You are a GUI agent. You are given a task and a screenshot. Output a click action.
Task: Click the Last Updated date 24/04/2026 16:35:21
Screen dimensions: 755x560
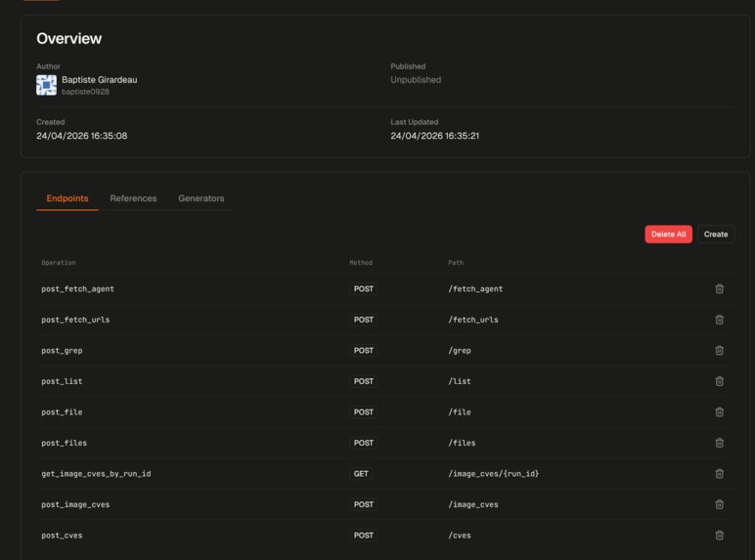pyautogui.click(x=435, y=136)
